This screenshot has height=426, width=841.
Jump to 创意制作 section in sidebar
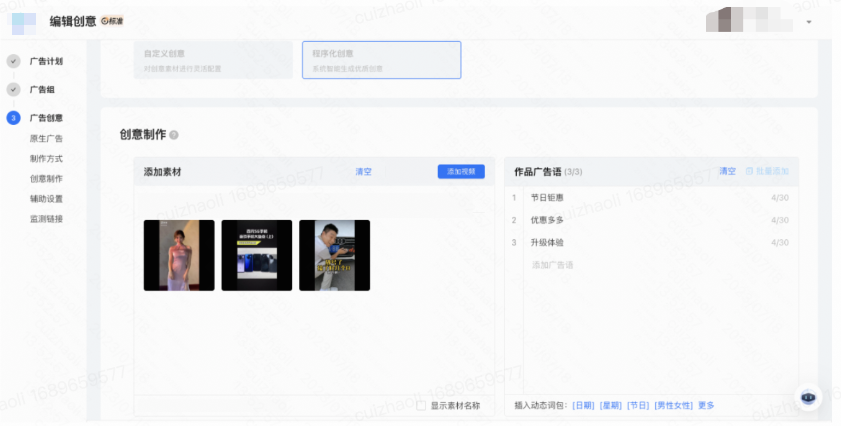point(46,179)
